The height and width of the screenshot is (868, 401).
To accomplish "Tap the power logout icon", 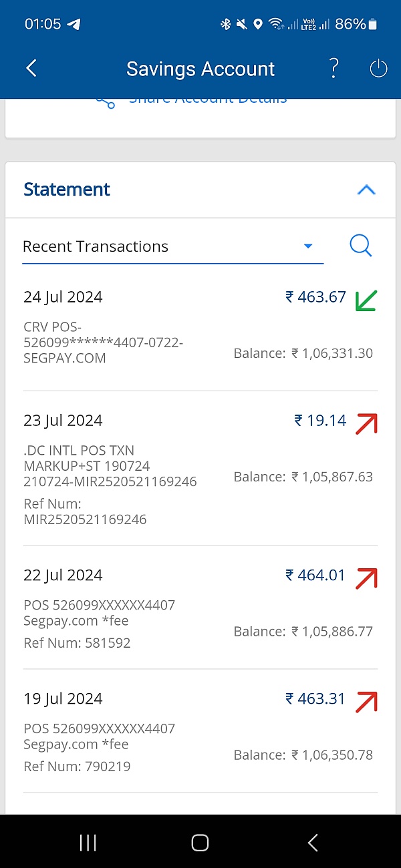I will pyautogui.click(x=378, y=68).
